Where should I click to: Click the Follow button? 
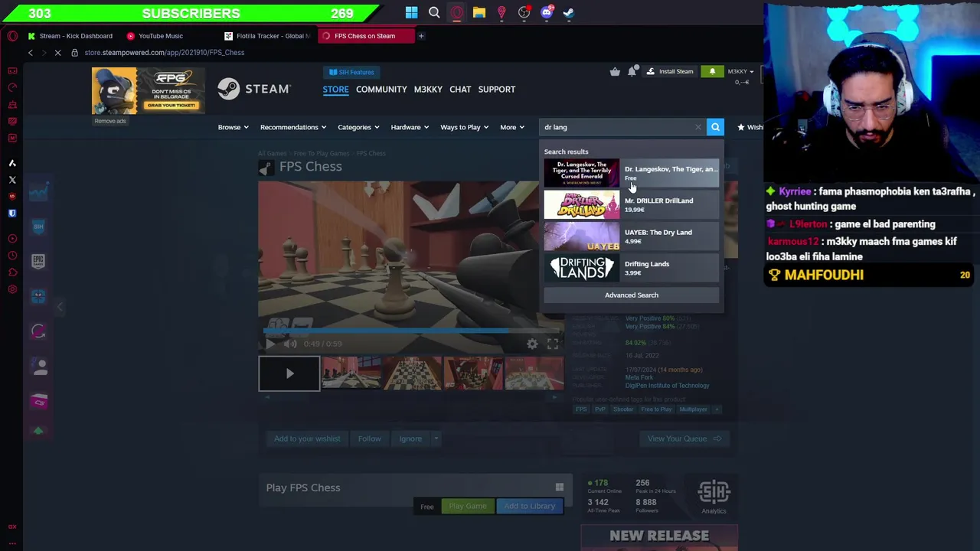tap(369, 439)
